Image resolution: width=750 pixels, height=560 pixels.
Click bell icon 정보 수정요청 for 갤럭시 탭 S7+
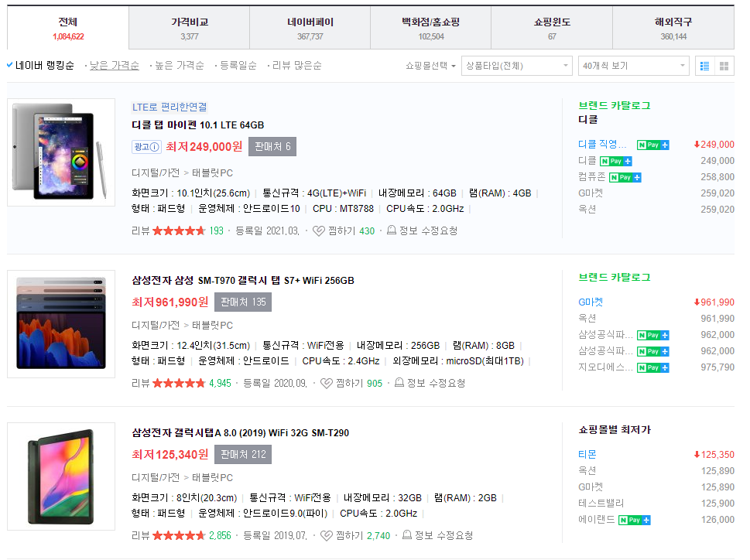tap(399, 383)
